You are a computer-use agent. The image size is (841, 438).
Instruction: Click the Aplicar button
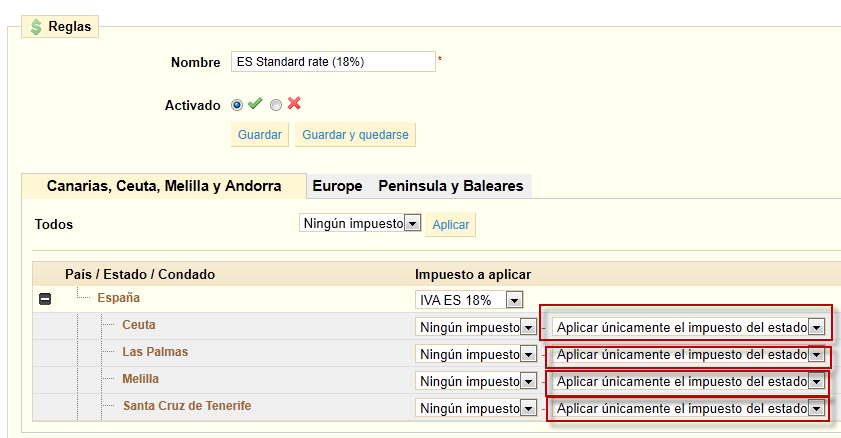pos(451,225)
